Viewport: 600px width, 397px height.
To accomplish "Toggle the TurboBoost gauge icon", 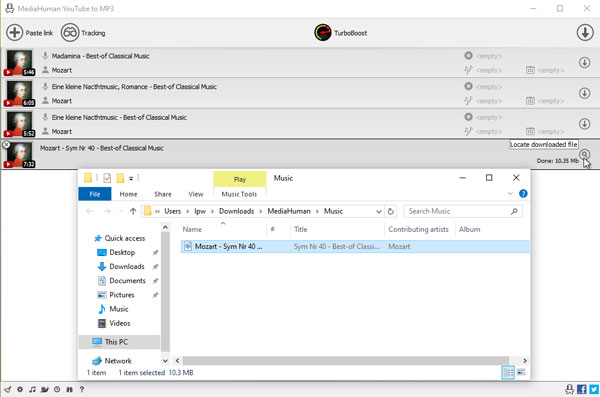I will pos(323,33).
